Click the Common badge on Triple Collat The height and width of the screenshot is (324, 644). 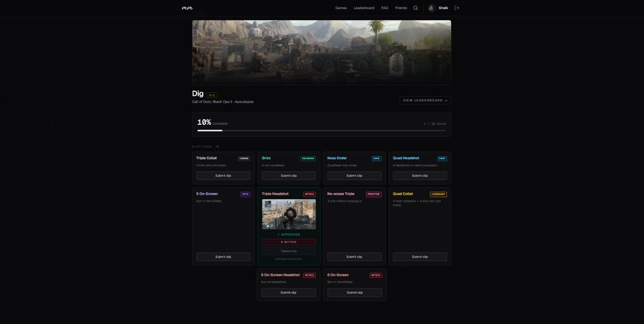tap(244, 159)
